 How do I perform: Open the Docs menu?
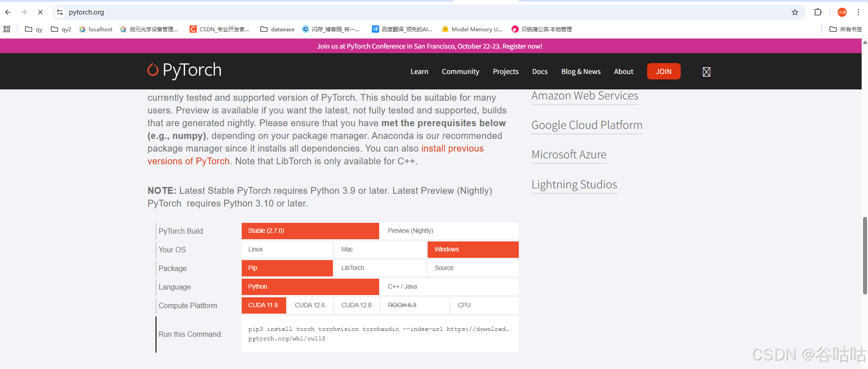[540, 72]
